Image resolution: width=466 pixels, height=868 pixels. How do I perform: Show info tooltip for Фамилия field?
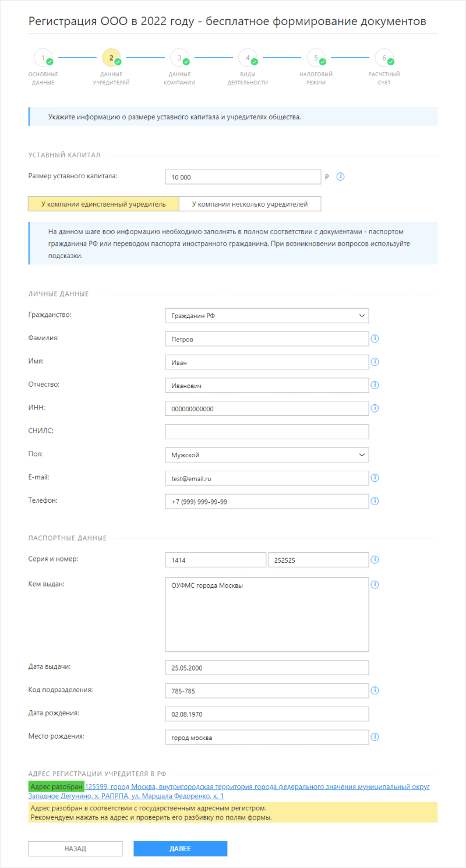coord(375,338)
